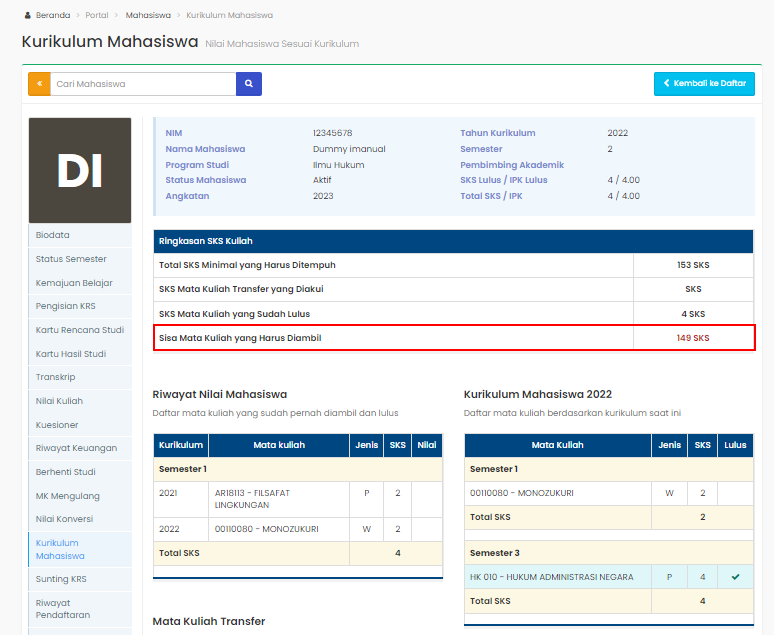Click Nilai column header in Riwayat table
The image size is (774, 635).
[x=426, y=445]
